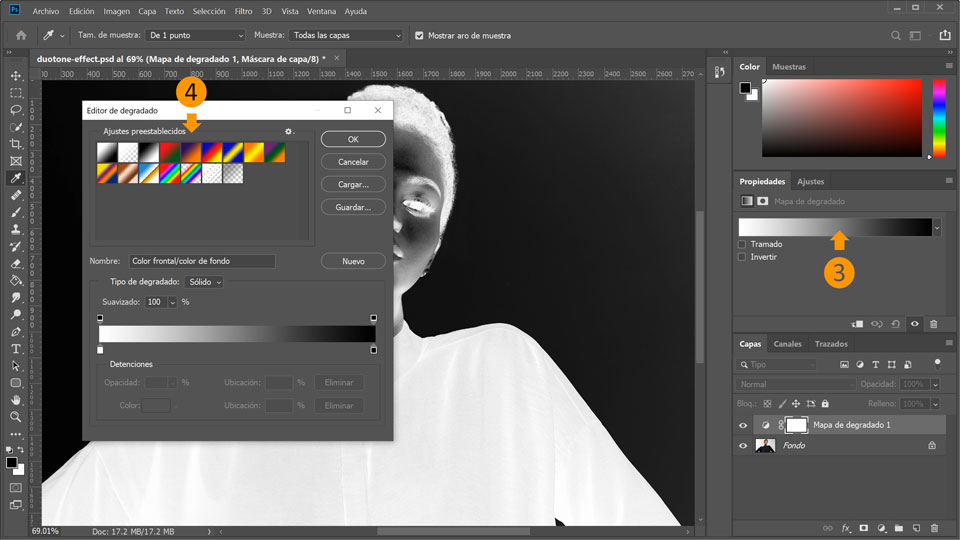Hide the Fondo layer
Screen dimensions: 960x540
[743, 446]
